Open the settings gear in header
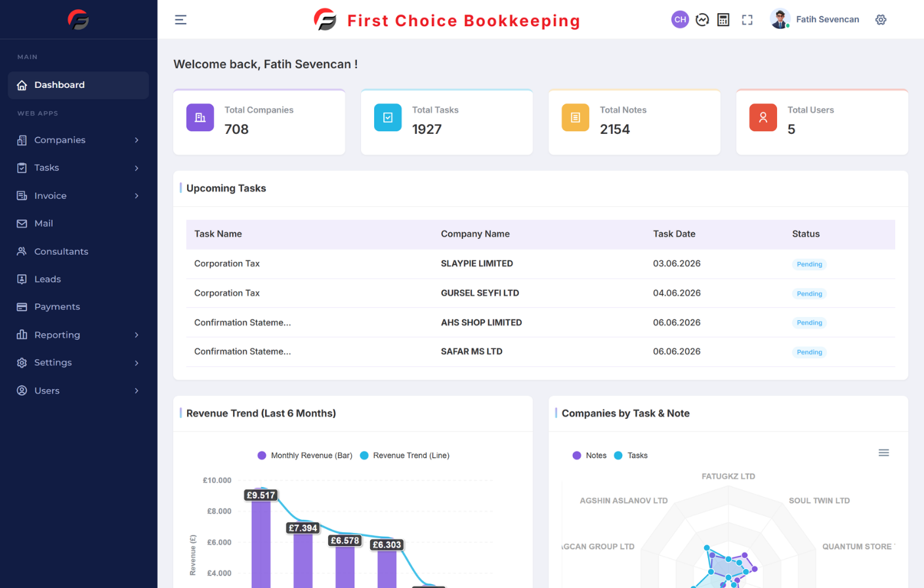 [881, 20]
